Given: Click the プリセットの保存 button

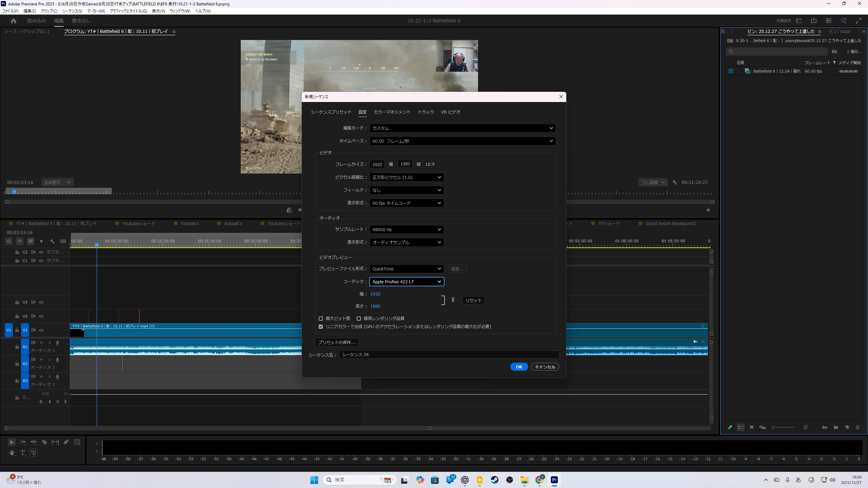Looking at the screenshot, I should 337,342.
